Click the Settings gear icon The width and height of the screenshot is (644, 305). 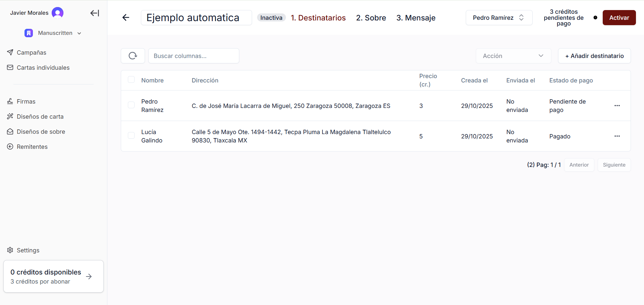click(x=10, y=250)
